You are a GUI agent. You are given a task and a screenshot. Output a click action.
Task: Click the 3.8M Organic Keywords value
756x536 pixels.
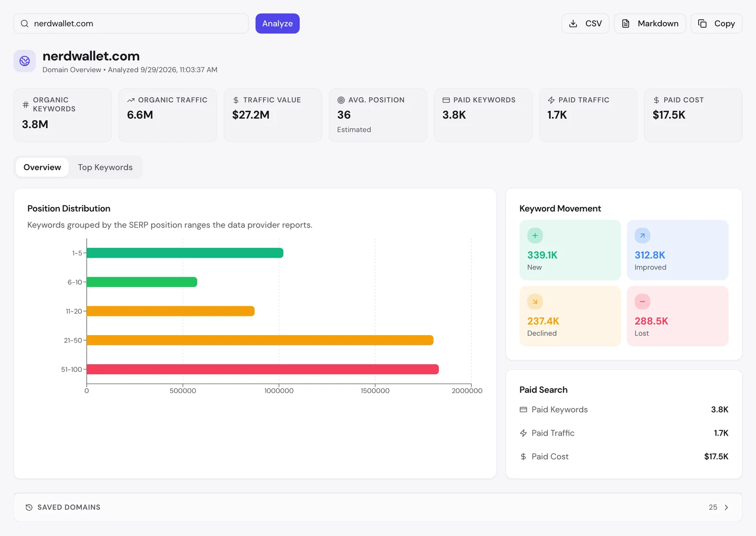pyautogui.click(x=35, y=125)
